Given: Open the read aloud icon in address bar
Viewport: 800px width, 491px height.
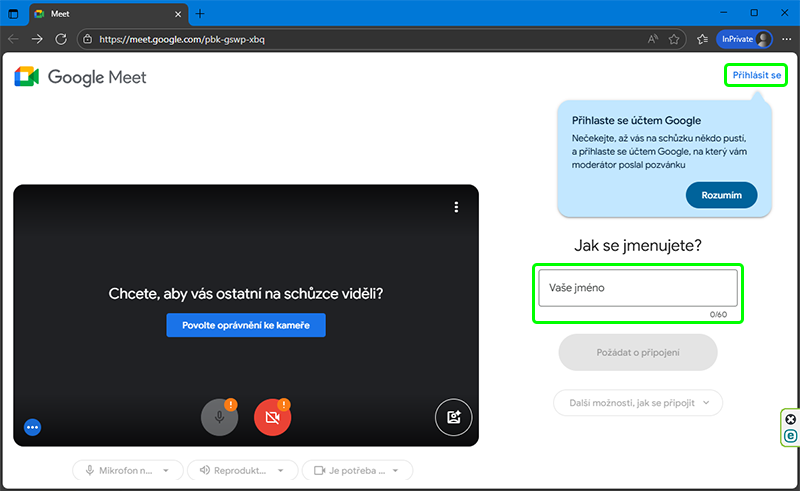Looking at the screenshot, I should click(x=652, y=39).
